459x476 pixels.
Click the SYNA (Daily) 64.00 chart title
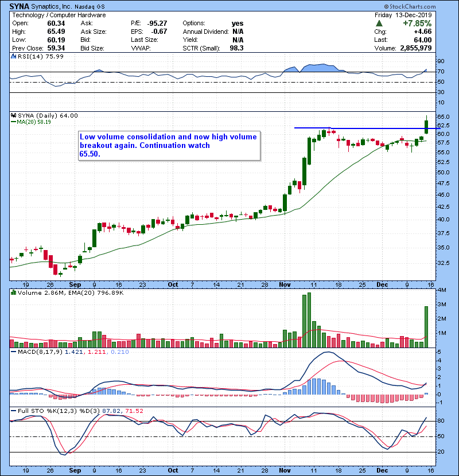coord(48,116)
